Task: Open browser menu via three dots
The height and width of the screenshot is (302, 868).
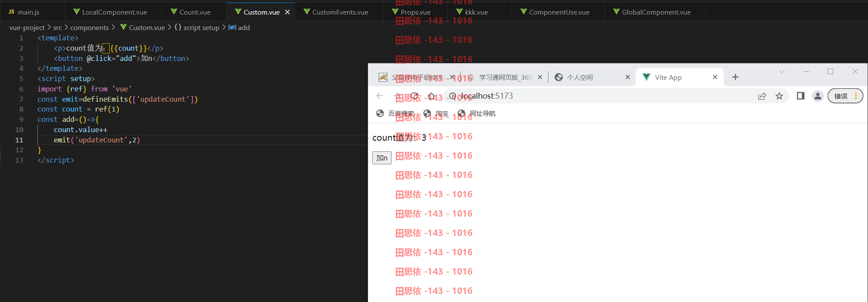Action: click(x=856, y=96)
